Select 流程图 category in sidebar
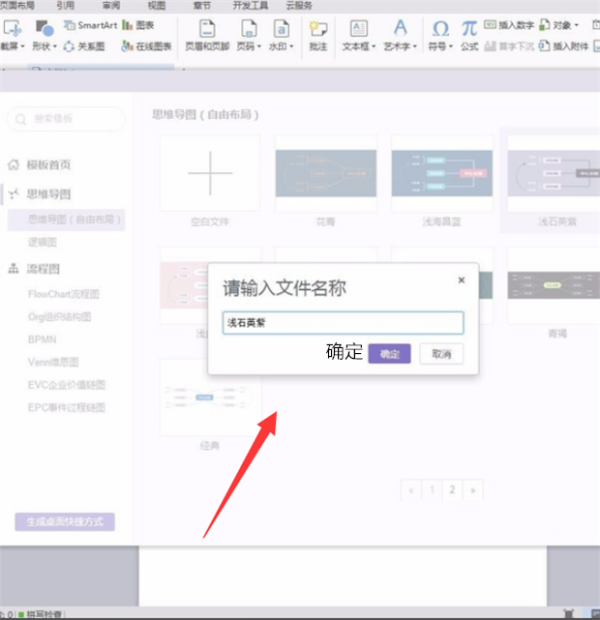Image resolution: width=600 pixels, height=620 pixels. (34, 269)
